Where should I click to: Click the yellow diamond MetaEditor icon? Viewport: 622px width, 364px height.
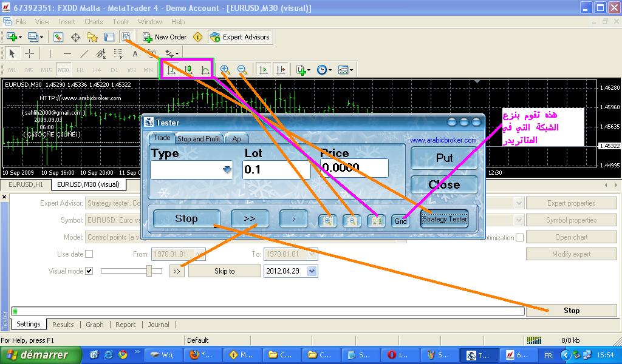coord(197,37)
